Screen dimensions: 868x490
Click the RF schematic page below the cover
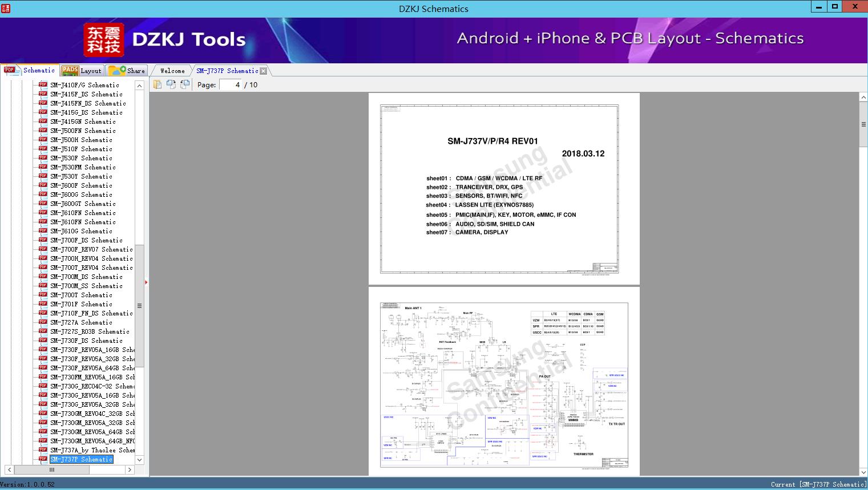tap(504, 381)
